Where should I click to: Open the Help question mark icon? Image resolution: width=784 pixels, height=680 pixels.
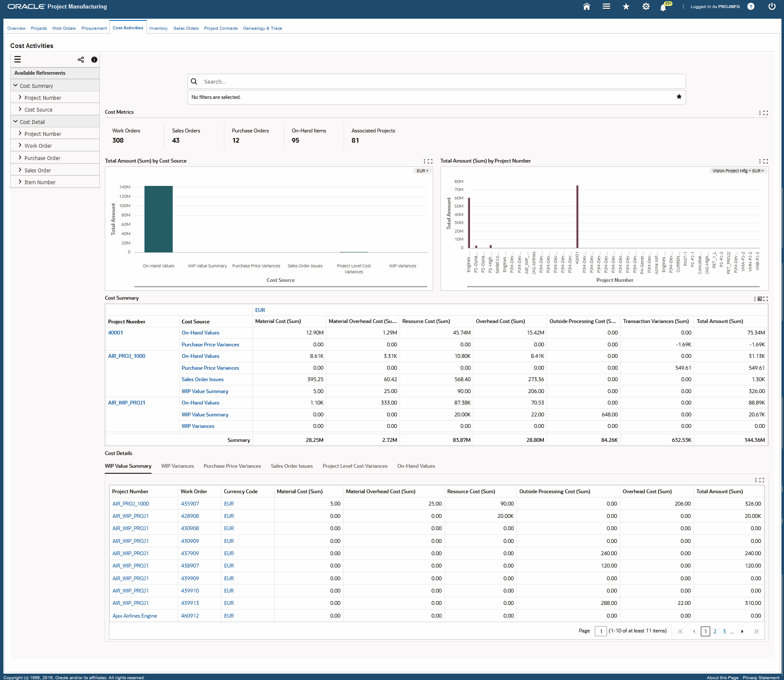tap(751, 6)
